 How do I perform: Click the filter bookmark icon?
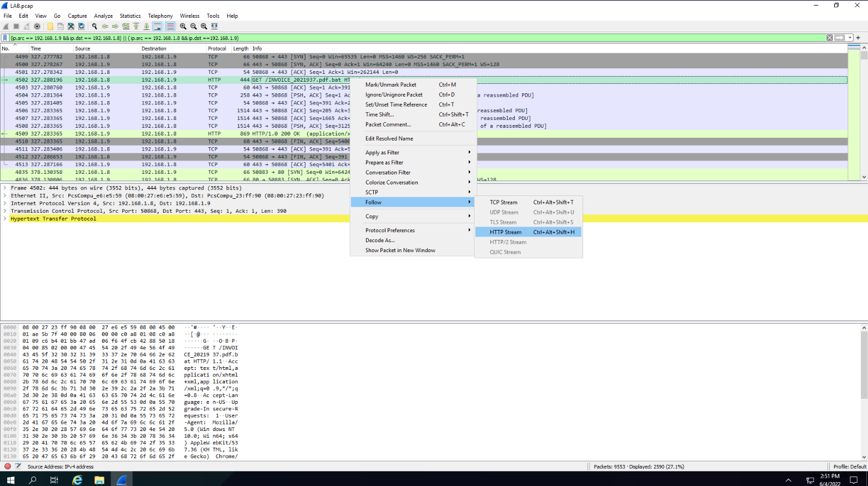pyautogui.click(x=5, y=38)
